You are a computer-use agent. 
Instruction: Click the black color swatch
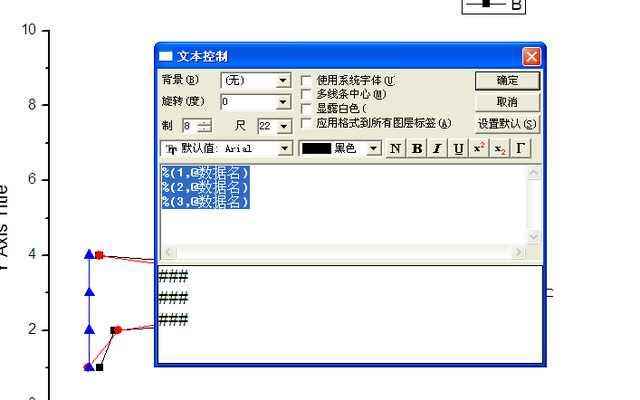(x=317, y=149)
